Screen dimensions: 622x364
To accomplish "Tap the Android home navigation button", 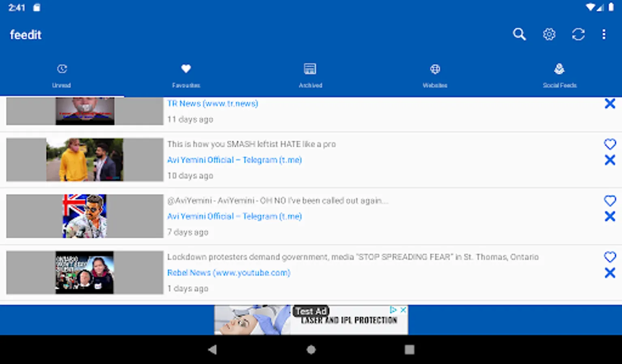I will coord(311,349).
